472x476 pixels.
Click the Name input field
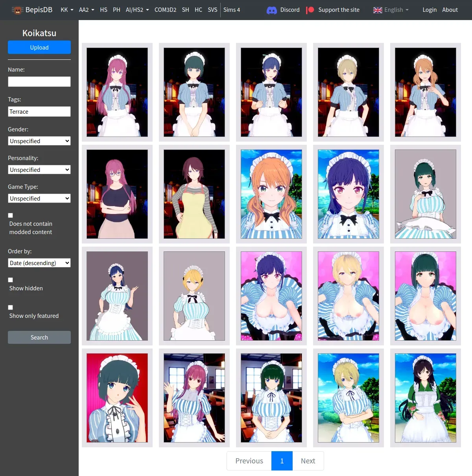[39, 81]
